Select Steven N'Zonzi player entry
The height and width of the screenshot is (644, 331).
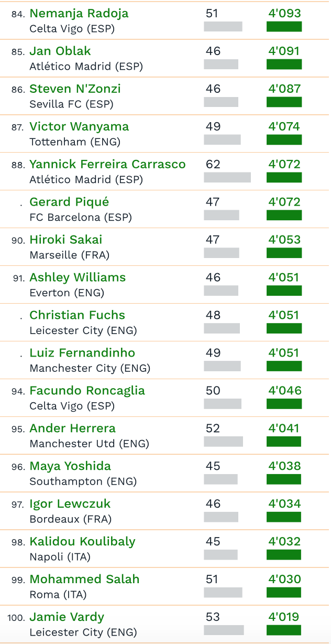point(75,89)
